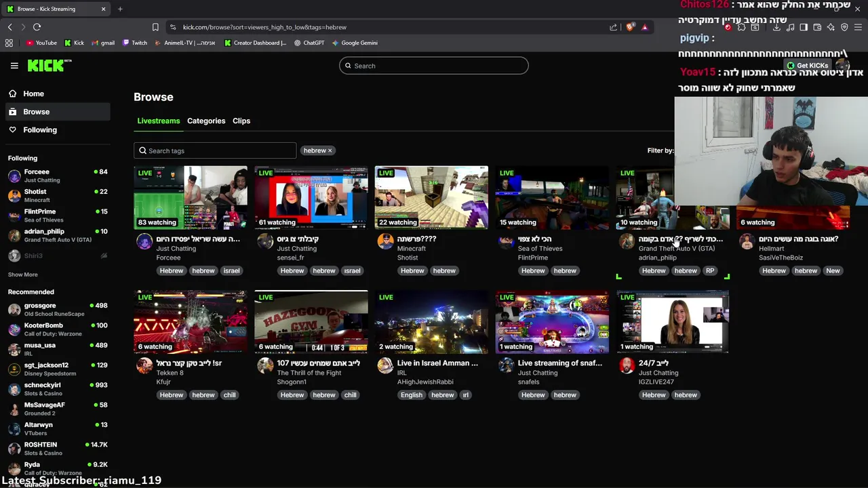Open The Thrill of the Fight stream thumbnail
The width and height of the screenshot is (868, 488).
[x=311, y=322]
